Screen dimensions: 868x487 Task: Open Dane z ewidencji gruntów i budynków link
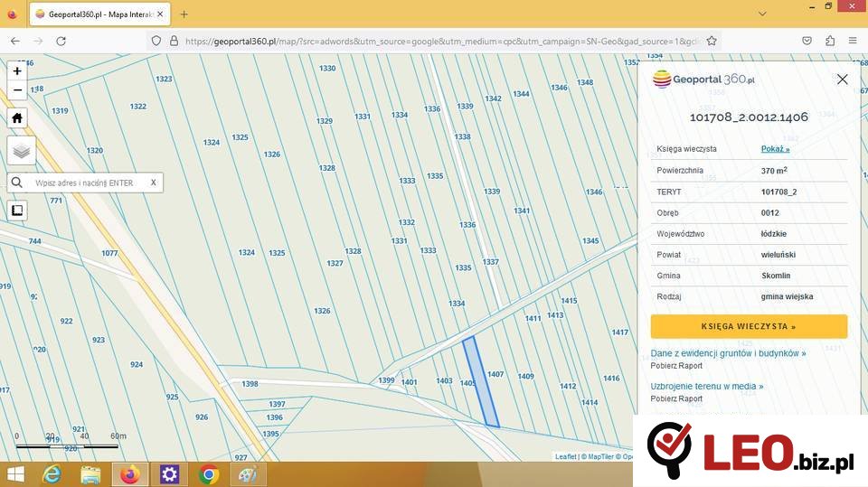tap(728, 353)
